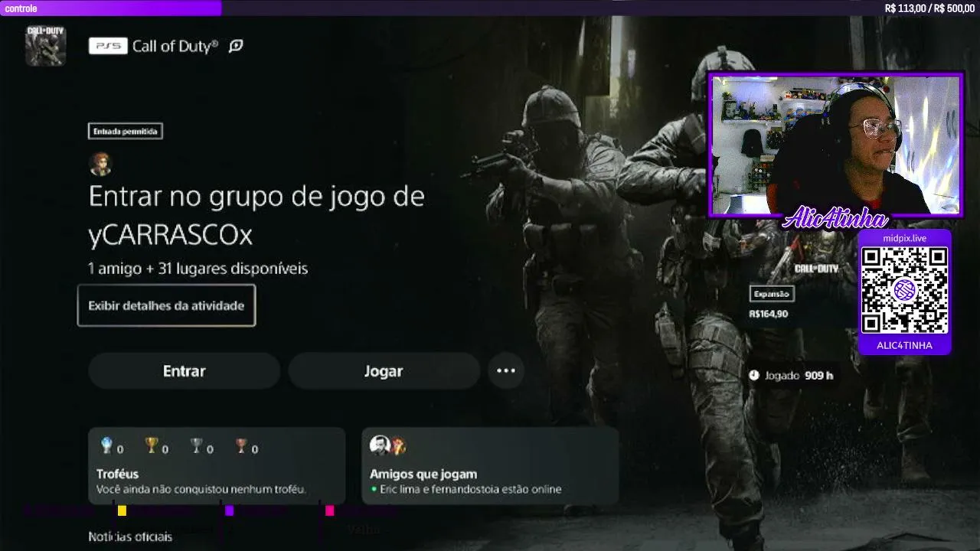This screenshot has width=980, height=551.
Task: Click the clock icon beside Jogado
Action: pyautogui.click(x=754, y=376)
